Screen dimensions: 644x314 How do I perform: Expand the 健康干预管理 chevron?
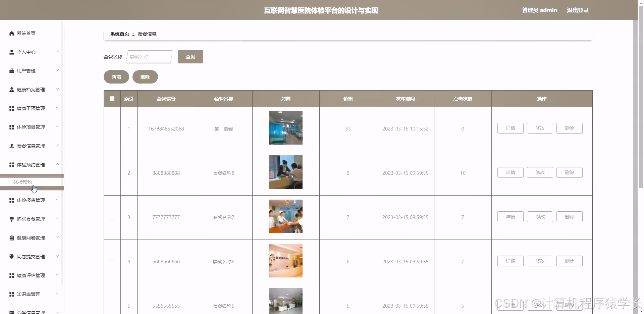pyautogui.click(x=57, y=108)
